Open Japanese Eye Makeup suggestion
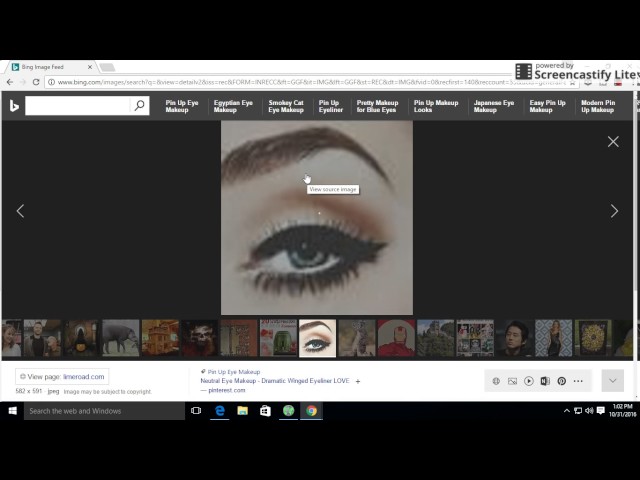This screenshot has width=640, height=480. pos(494,106)
